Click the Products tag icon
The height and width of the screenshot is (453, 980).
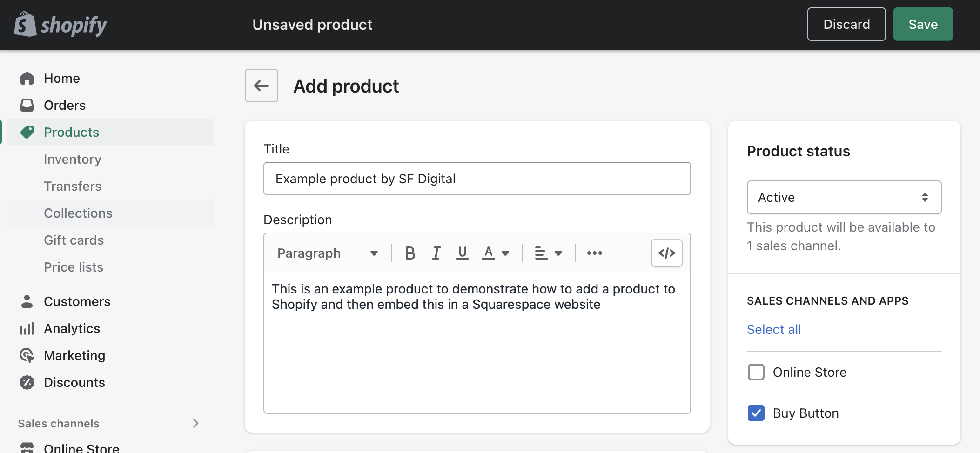click(x=27, y=132)
